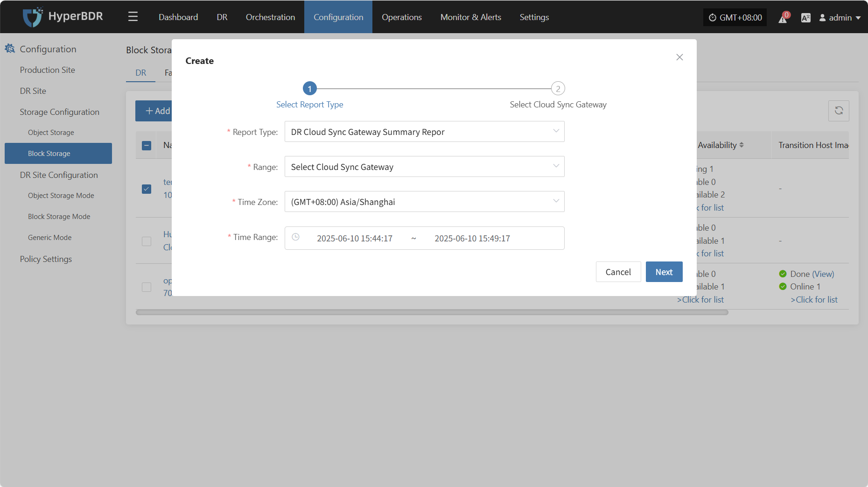Open the Monitor & Alerts menu
Viewport: 868px width, 487px height.
tap(471, 17)
